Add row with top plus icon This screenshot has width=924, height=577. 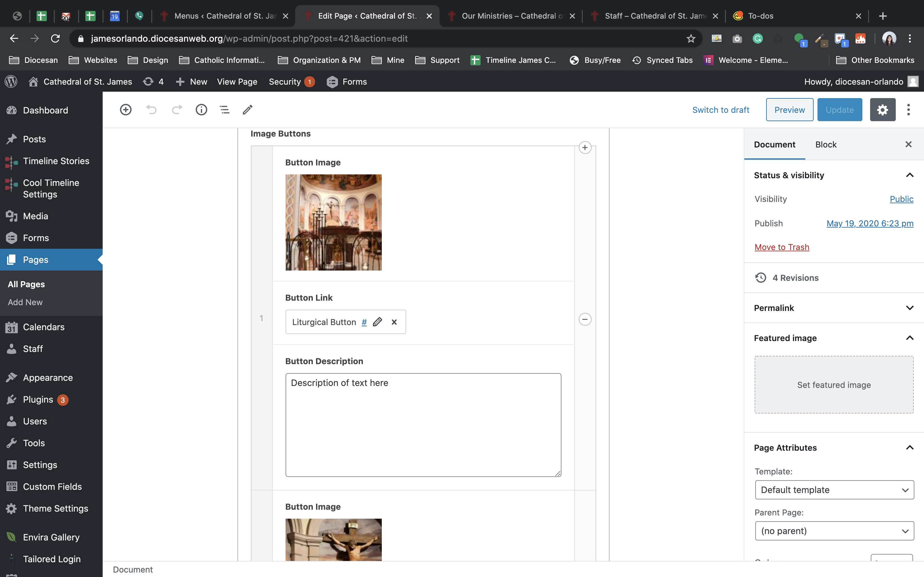(x=585, y=148)
